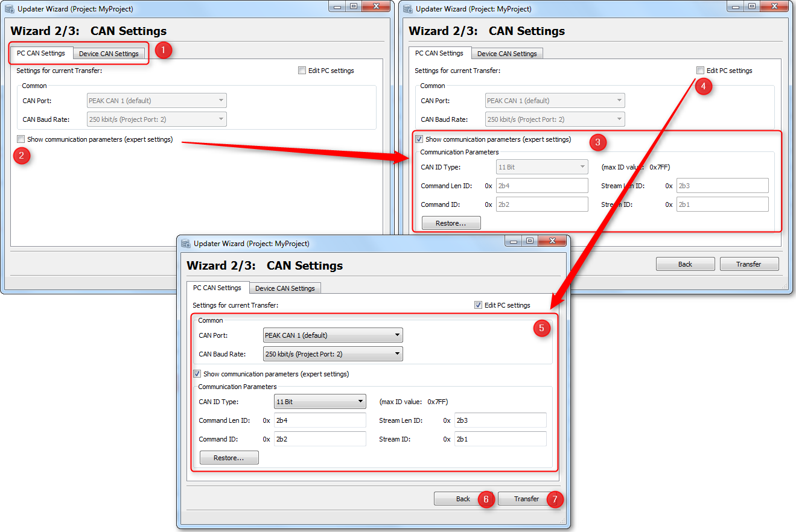Enable the Edit PC settings checkbox in the left window

click(302, 70)
